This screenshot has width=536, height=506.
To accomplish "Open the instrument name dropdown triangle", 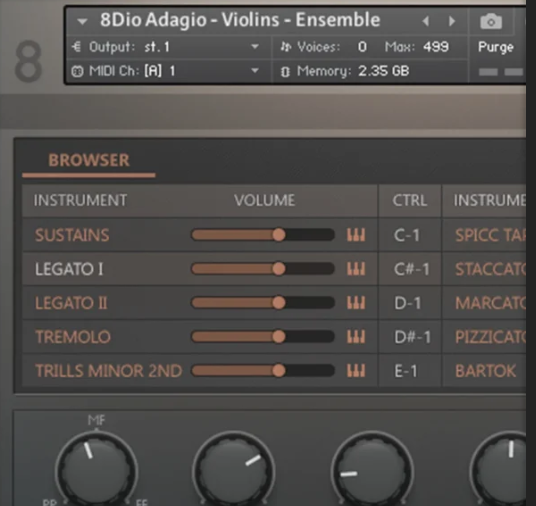I will coord(82,22).
